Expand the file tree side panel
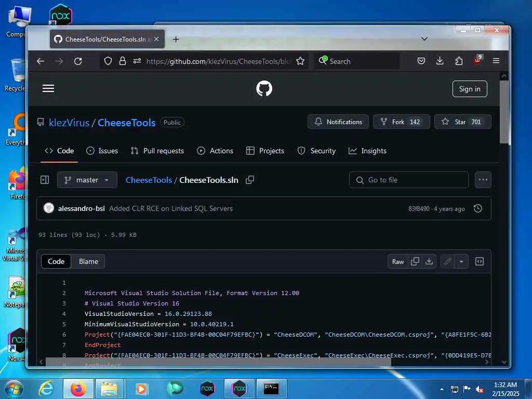The height and width of the screenshot is (399, 532). [x=45, y=180]
